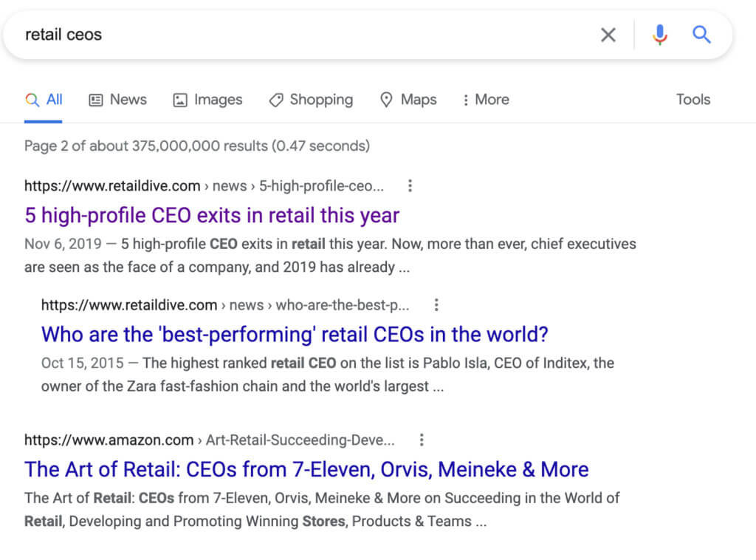Visit the 'best-performing retail CEOs' article link
756x560 pixels.
point(295,334)
